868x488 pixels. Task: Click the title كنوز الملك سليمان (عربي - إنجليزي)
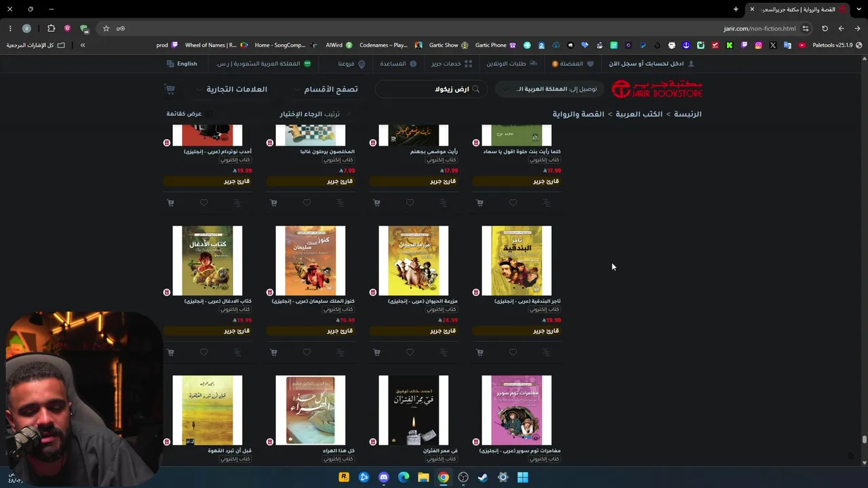313,301
